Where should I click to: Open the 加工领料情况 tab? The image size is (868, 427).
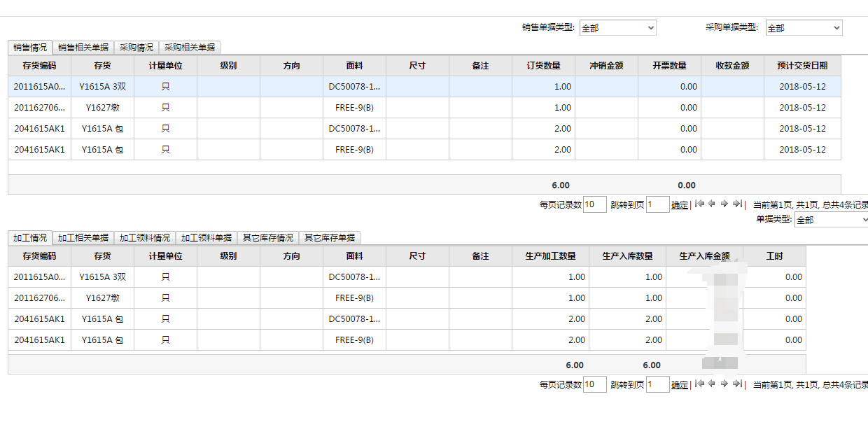point(145,238)
